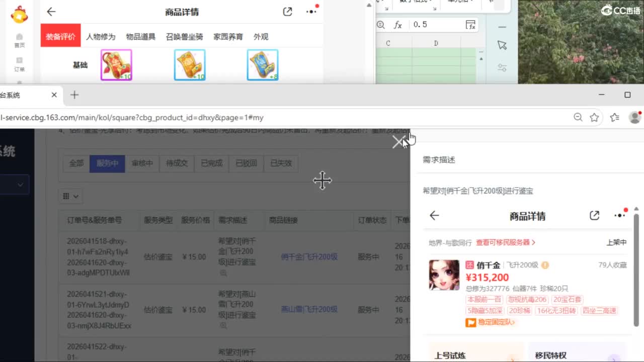Click the zoom magnifier icon in the address bar
This screenshot has height=362, width=644.
pyautogui.click(x=578, y=118)
